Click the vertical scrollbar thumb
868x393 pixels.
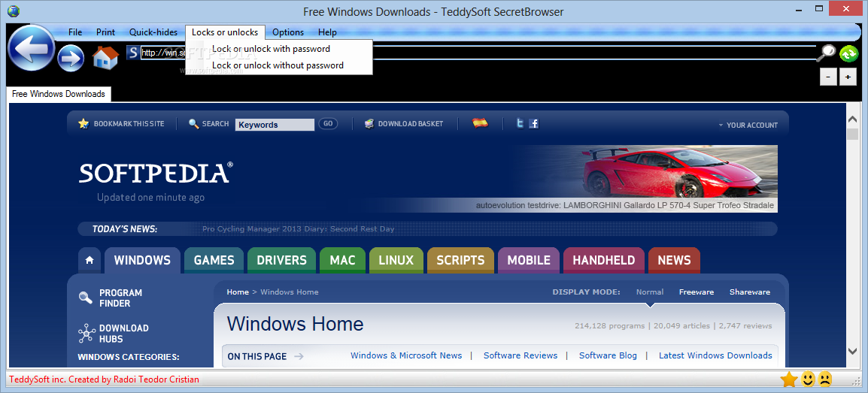click(853, 135)
